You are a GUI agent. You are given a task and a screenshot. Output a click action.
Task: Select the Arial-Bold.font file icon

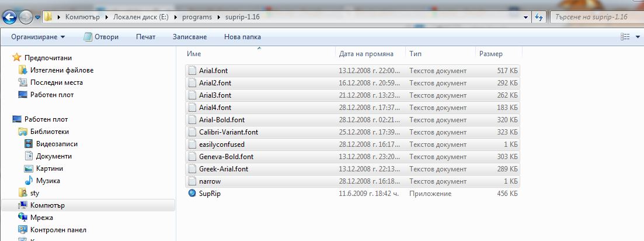coord(192,120)
